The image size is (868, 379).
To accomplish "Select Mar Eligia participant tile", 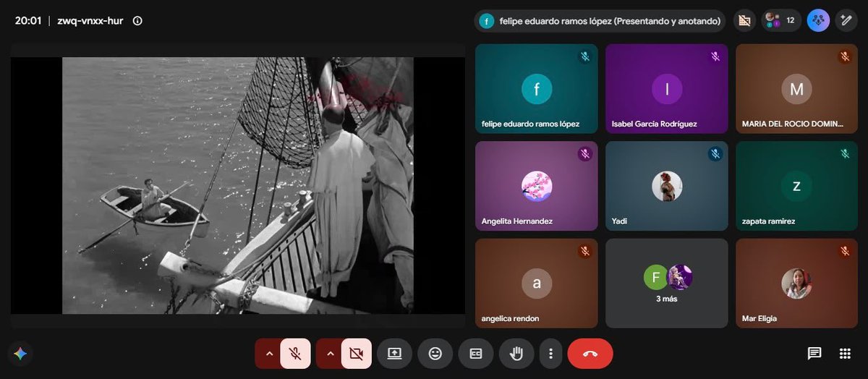I will click(796, 283).
